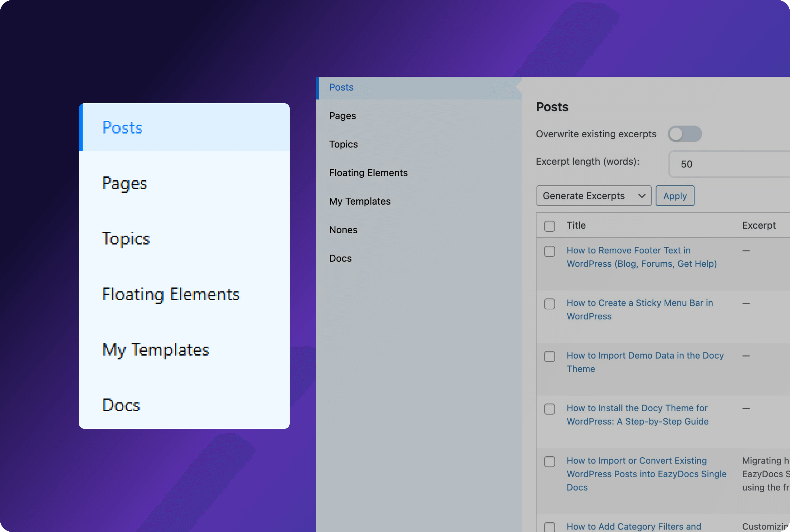Toggle Overwrite existing excerpts switch
This screenshot has height=532, width=790.
coord(684,134)
